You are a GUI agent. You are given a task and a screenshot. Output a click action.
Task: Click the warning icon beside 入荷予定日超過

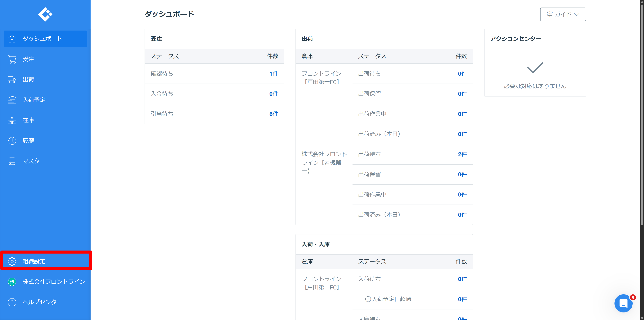pos(368,299)
